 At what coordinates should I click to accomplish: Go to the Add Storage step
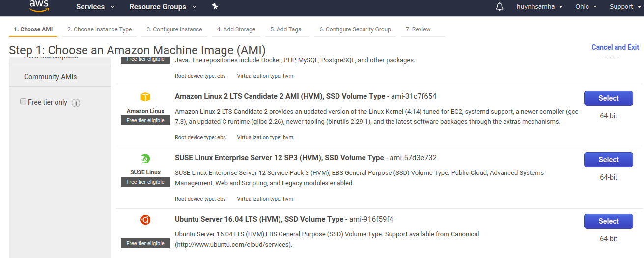click(x=236, y=29)
